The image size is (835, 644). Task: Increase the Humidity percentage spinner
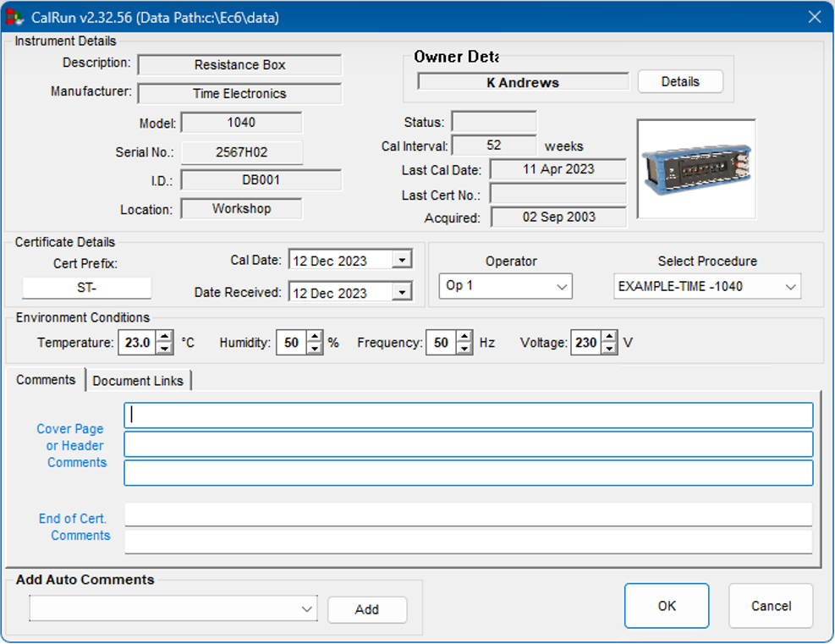tap(315, 338)
